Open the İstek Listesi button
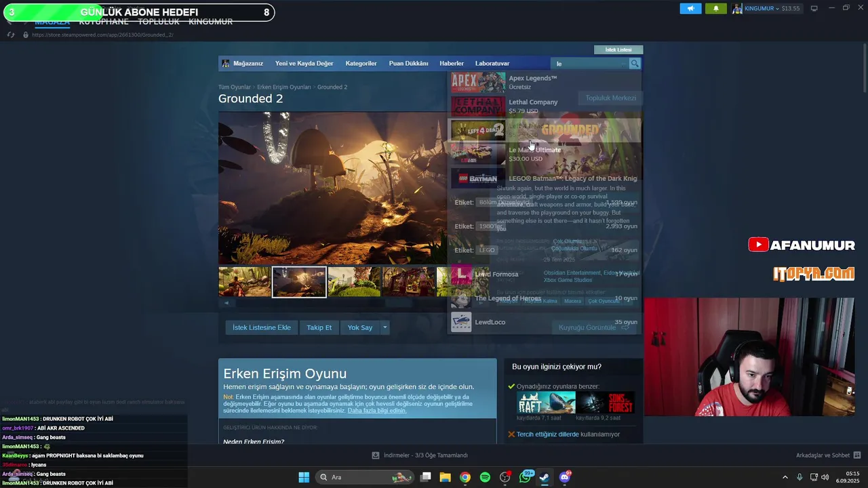This screenshot has width=868, height=488. 618,49
